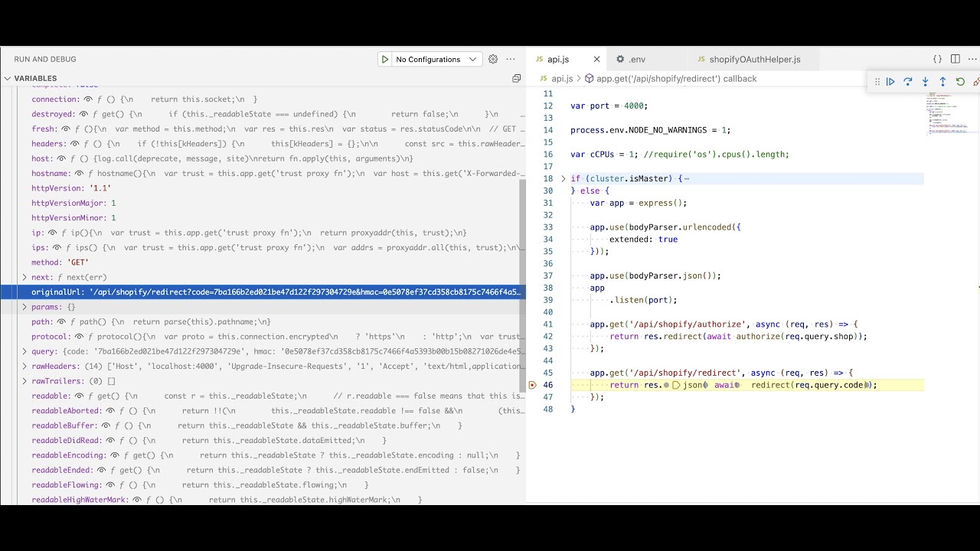980x551 pixels.
Task: Expand the rawHeaders variable
Action: pyautogui.click(x=24, y=367)
